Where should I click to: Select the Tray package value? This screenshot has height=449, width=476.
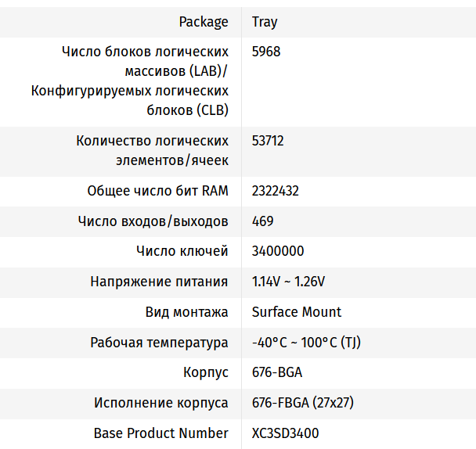click(265, 22)
